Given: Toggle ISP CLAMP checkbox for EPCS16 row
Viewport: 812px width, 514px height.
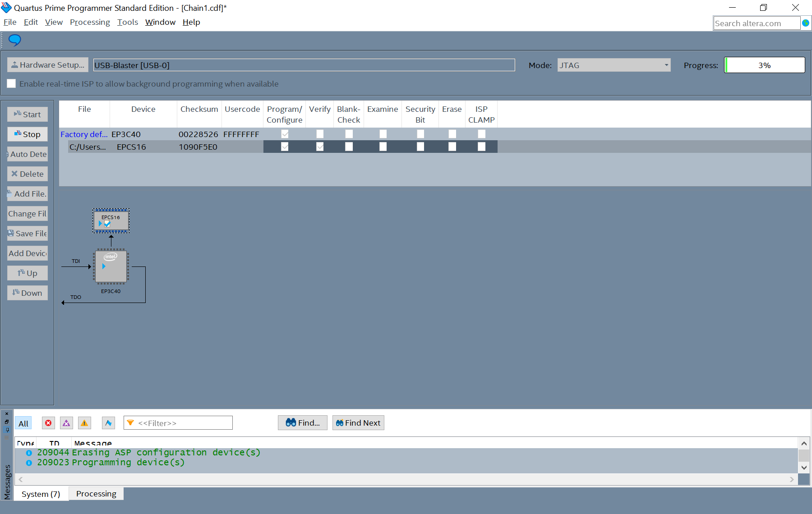Looking at the screenshot, I should (x=482, y=147).
